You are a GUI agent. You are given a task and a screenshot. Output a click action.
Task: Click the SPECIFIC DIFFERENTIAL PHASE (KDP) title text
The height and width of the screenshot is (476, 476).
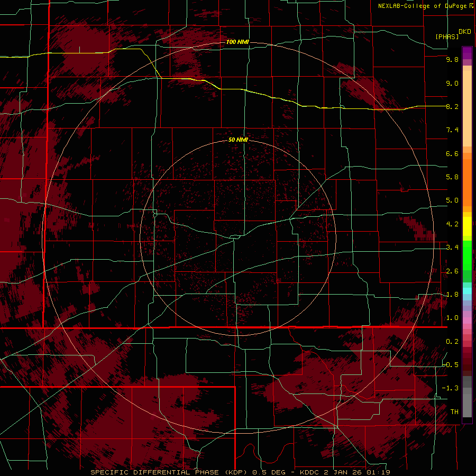pyautogui.click(x=168, y=472)
